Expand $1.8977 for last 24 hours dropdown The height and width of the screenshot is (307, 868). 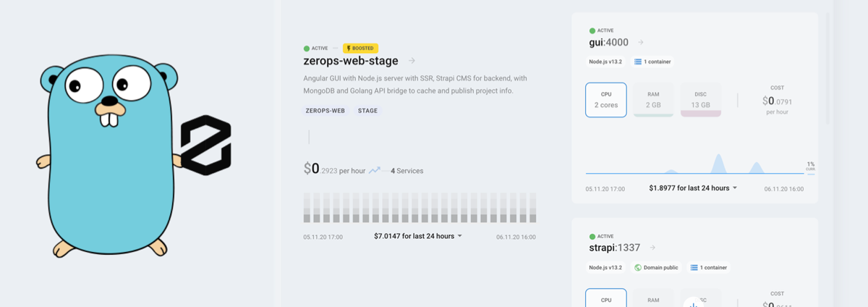(x=693, y=188)
